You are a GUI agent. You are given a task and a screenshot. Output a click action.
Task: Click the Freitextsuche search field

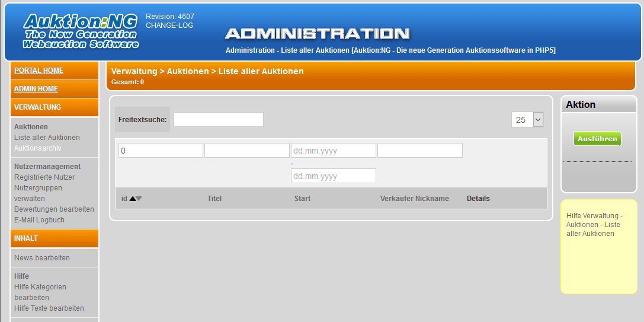tap(219, 120)
